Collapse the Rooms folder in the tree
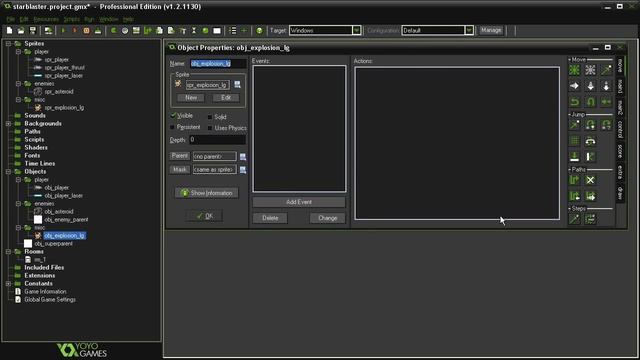This screenshot has height=360, width=640. [x=8, y=251]
